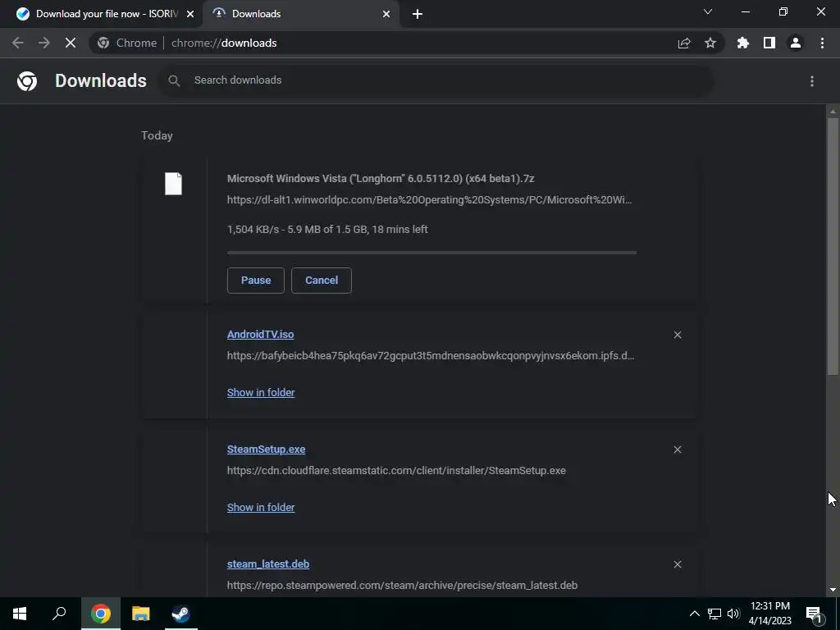This screenshot has height=630, width=840.
Task: Click the Search downloads field
Action: point(436,80)
